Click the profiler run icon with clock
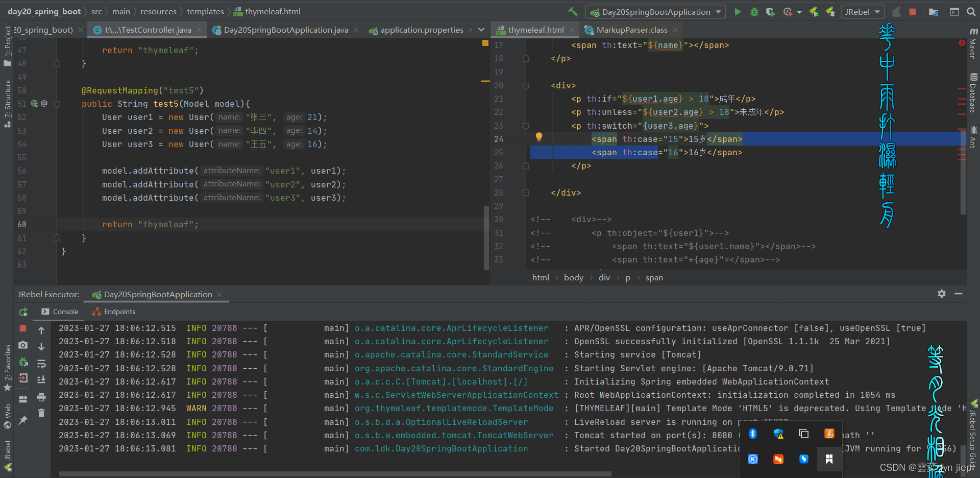This screenshot has width=980, height=478. point(788,12)
